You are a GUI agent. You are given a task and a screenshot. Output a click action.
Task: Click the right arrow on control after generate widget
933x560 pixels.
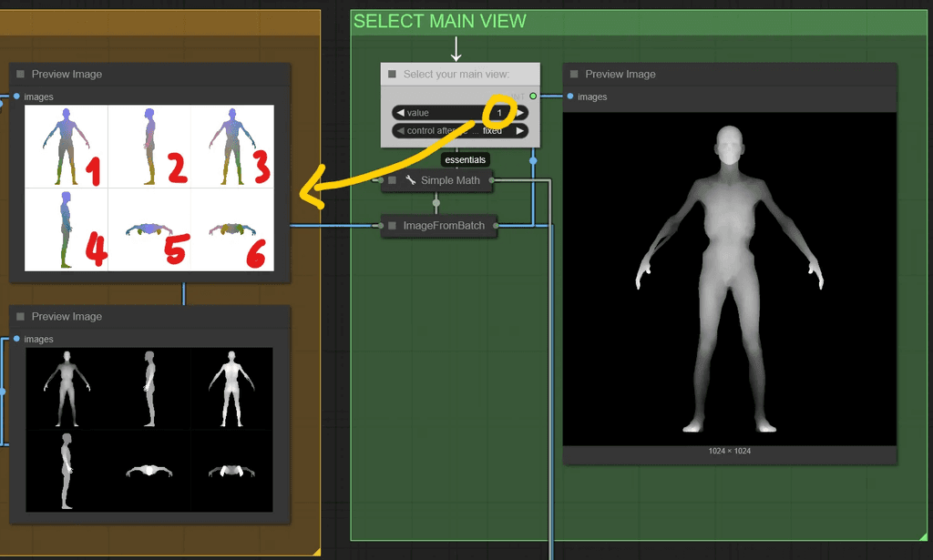tap(520, 131)
